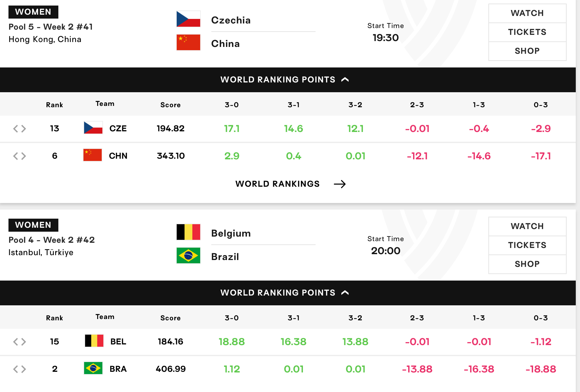The image size is (580, 392).
Task: Click the compare arrows icon on BRA row
Action: (x=20, y=369)
